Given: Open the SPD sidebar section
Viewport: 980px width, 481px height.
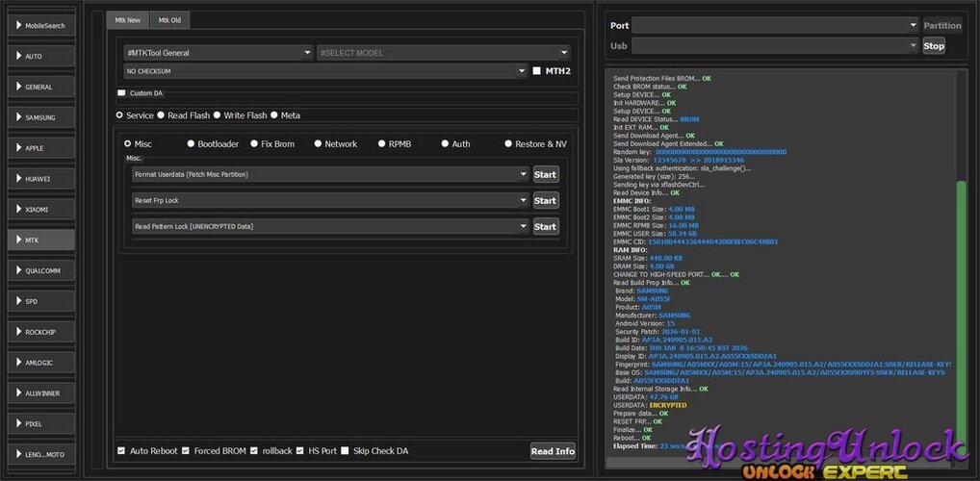Looking at the screenshot, I should coord(41,301).
